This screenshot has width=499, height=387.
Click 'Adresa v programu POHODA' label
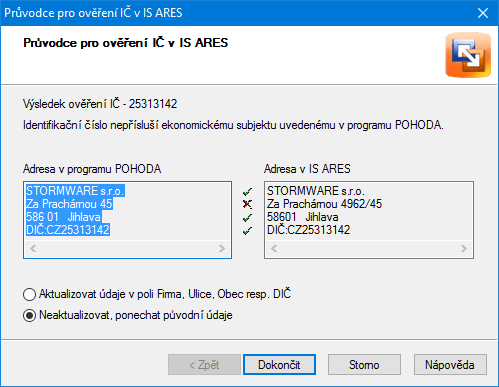click(92, 169)
